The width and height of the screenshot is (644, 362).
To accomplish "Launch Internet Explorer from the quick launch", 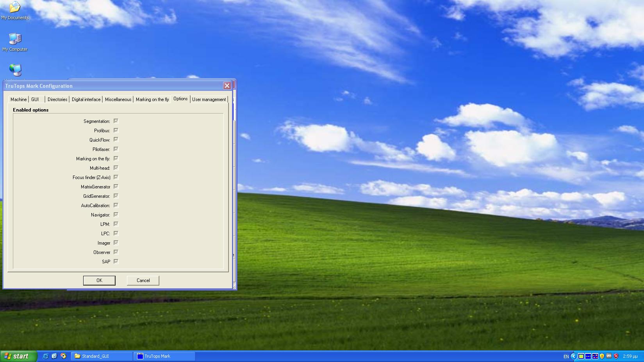I will [x=45, y=356].
